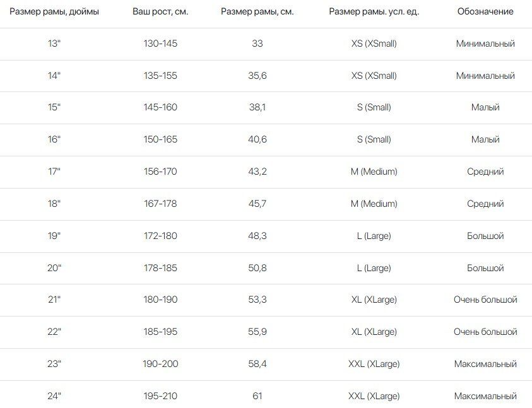Click the 35,6 cm frame size value
Viewport: 532px width, 408px height.
pyautogui.click(x=257, y=76)
